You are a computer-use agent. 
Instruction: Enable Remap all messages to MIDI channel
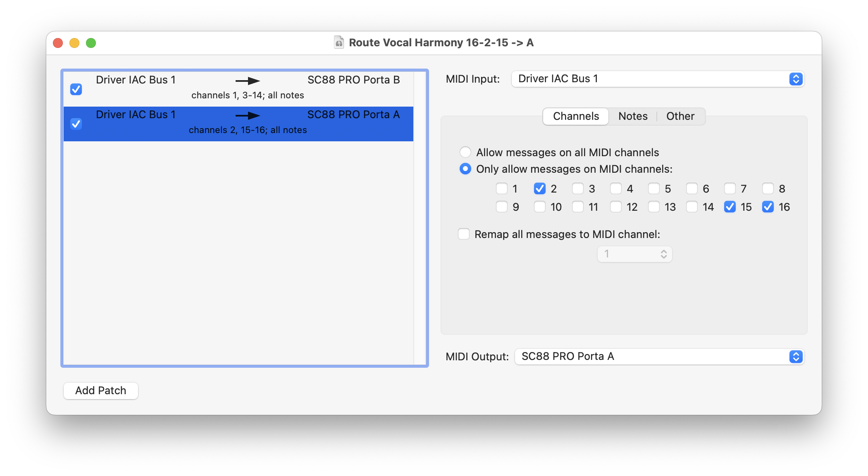pos(464,234)
